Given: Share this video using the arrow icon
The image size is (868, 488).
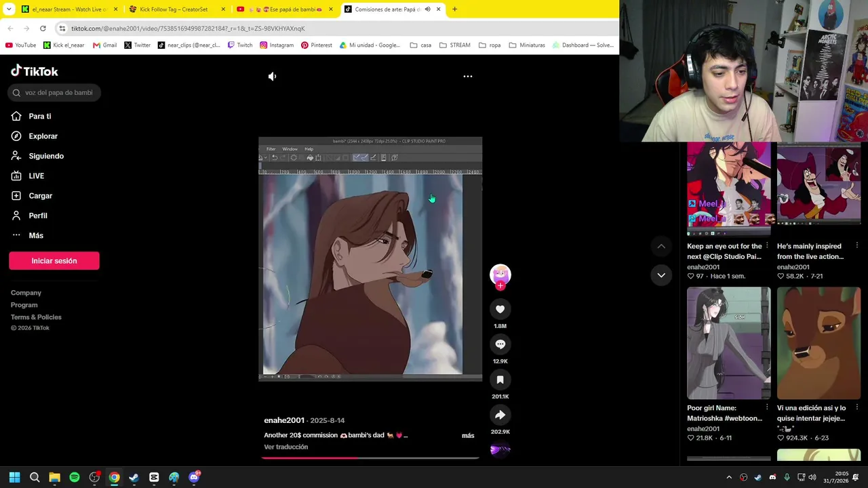Looking at the screenshot, I should pyautogui.click(x=500, y=415).
